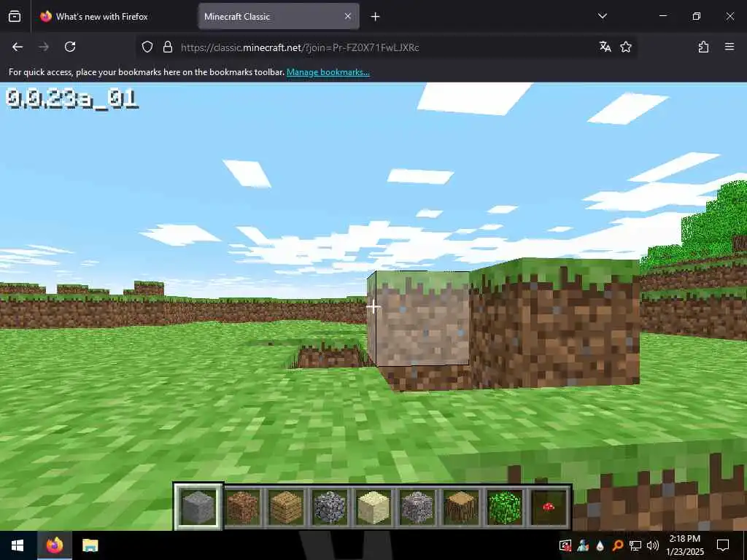Image resolution: width=747 pixels, height=560 pixels.
Task: Select the wood log block in hotbar
Action: [461, 507]
